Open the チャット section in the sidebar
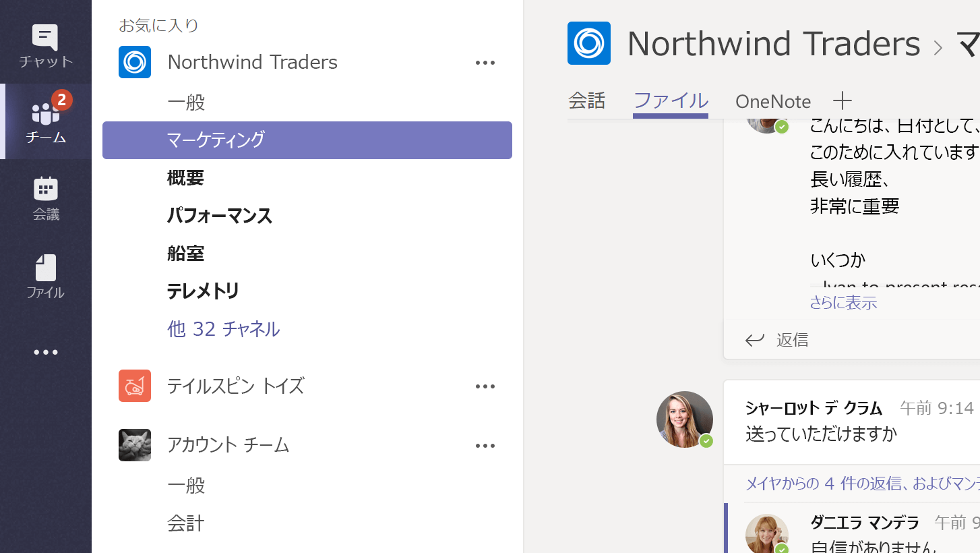Viewport: 980px width, 553px height. point(46,46)
